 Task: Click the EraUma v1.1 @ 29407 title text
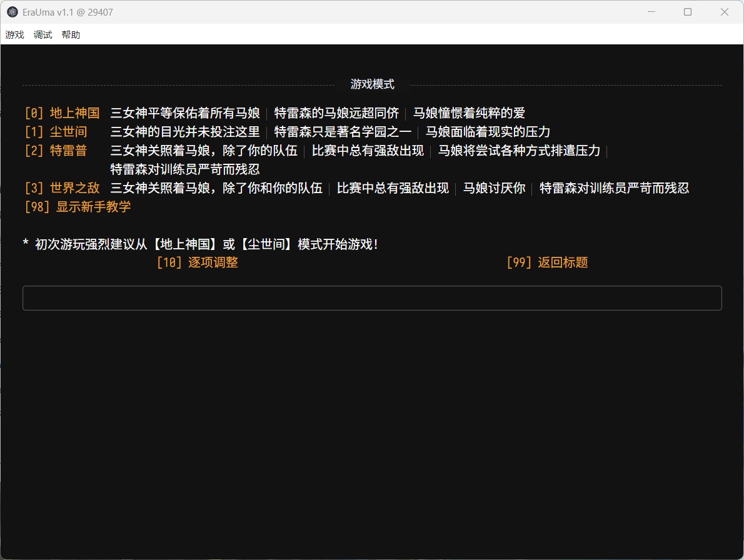68,12
